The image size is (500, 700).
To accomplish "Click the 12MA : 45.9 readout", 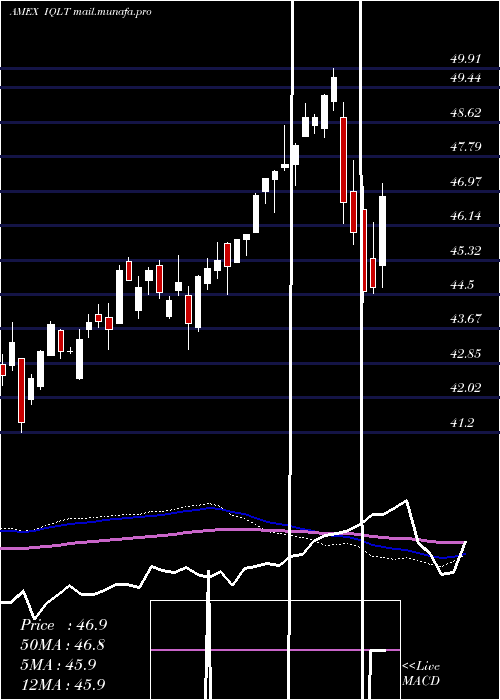I will pos(63,684).
